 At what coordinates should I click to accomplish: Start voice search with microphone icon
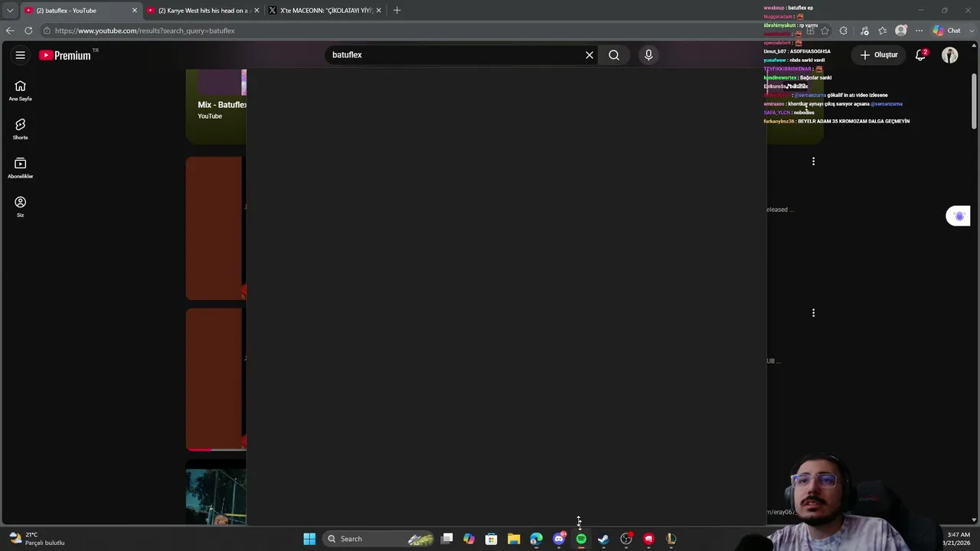coord(648,55)
